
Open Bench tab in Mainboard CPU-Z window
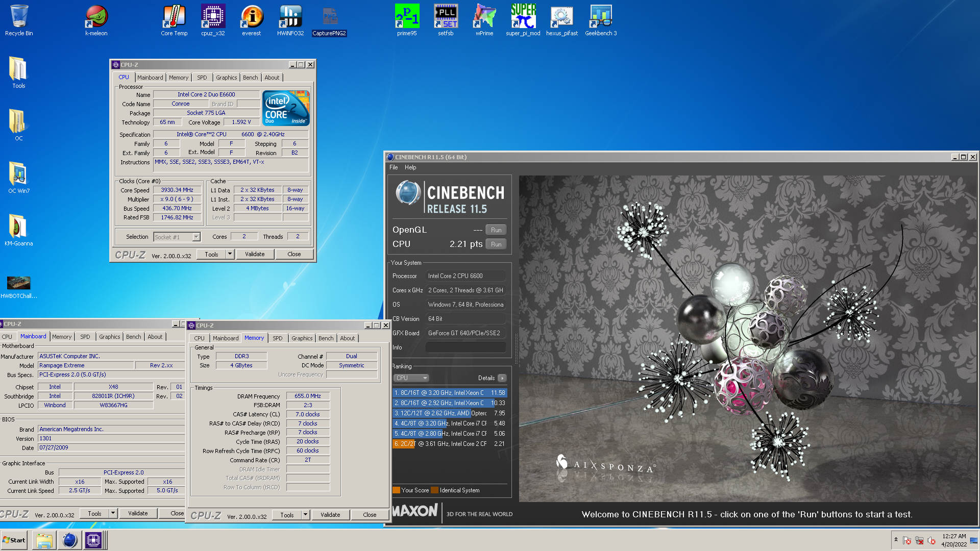[133, 337]
